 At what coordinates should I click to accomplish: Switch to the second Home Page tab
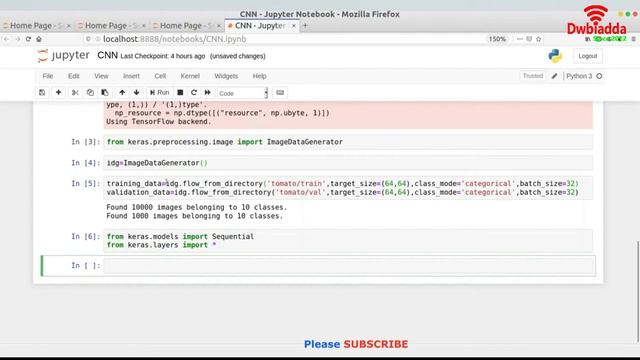tap(111, 25)
